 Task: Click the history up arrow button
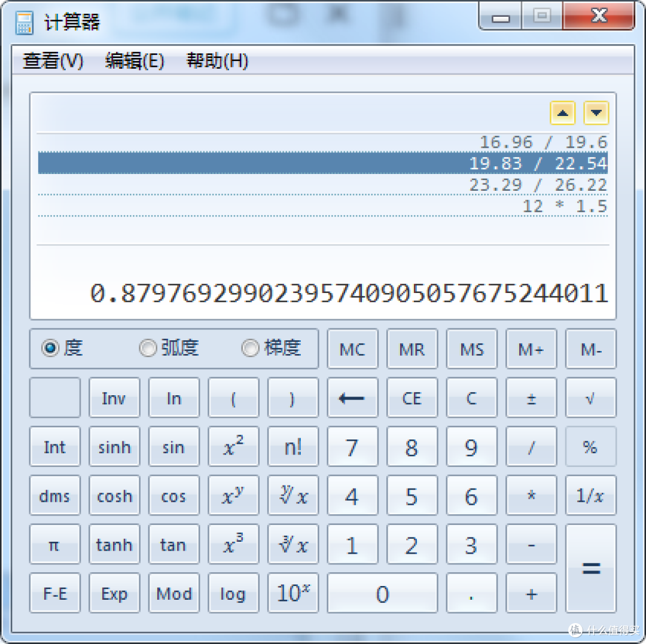(562, 113)
